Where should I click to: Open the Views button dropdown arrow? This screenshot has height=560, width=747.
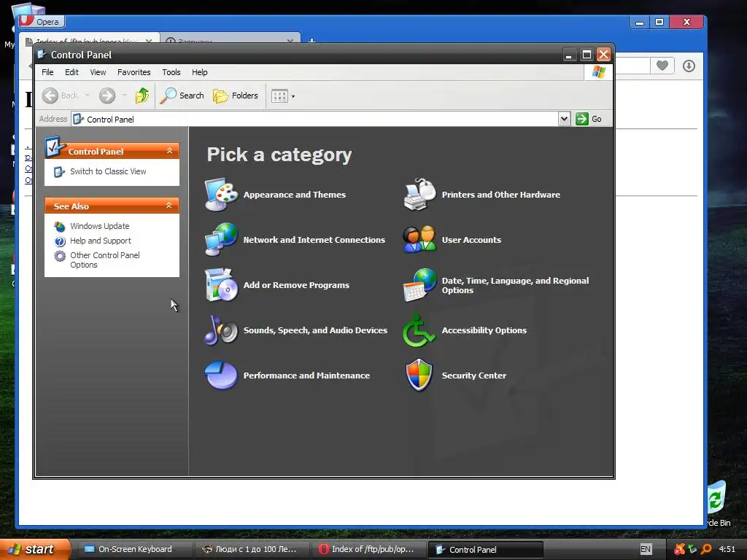(293, 97)
